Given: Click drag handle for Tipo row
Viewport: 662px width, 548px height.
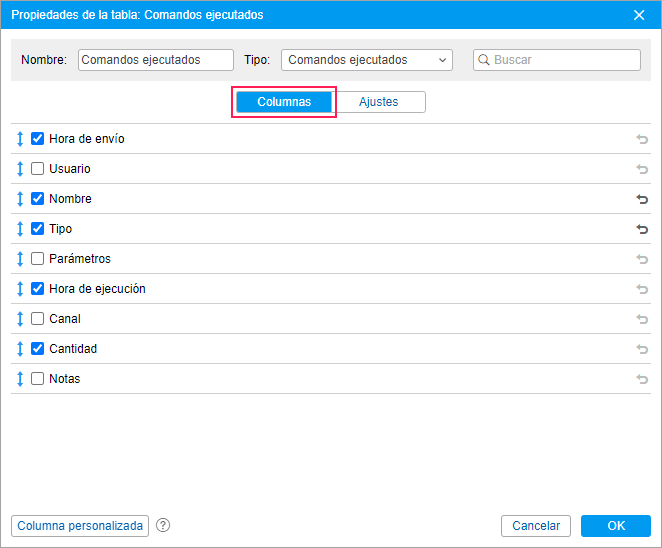Looking at the screenshot, I should (20, 229).
